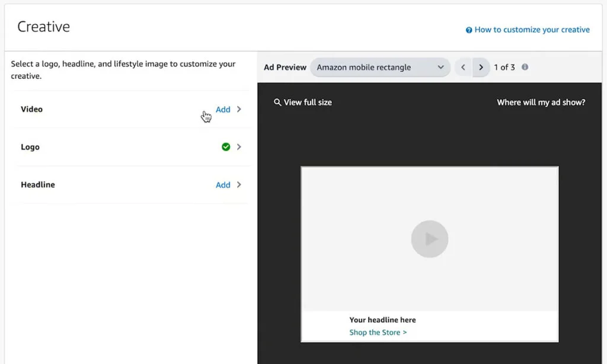Expand the Video section chevron
The image size is (607, 364).
(239, 109)
